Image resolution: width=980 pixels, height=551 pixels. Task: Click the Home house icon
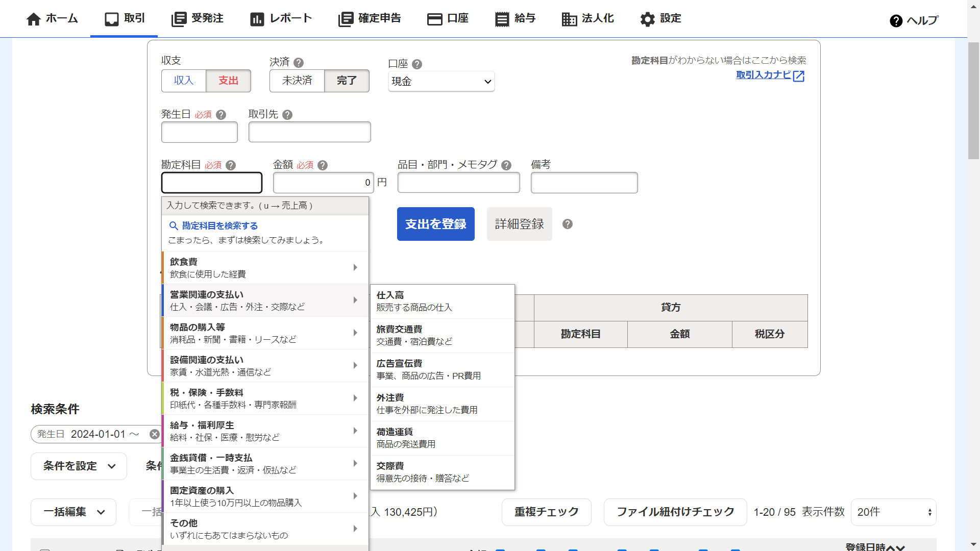34,19
